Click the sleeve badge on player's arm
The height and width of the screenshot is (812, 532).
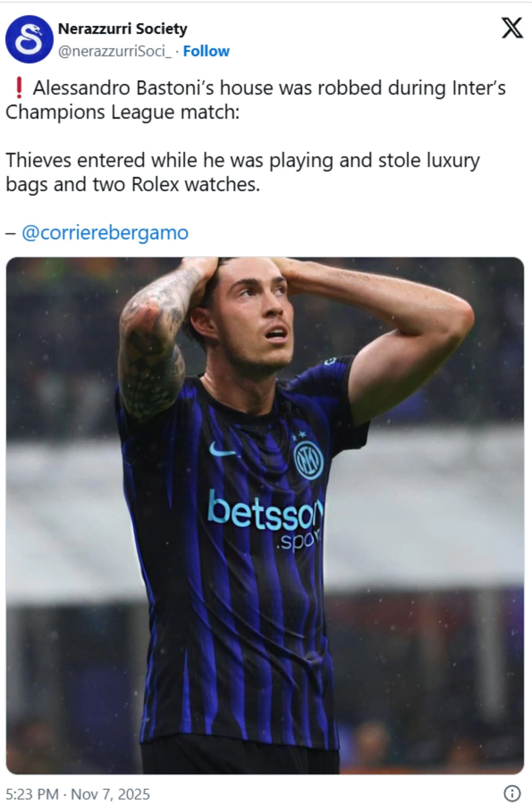[x=331, y=361]
